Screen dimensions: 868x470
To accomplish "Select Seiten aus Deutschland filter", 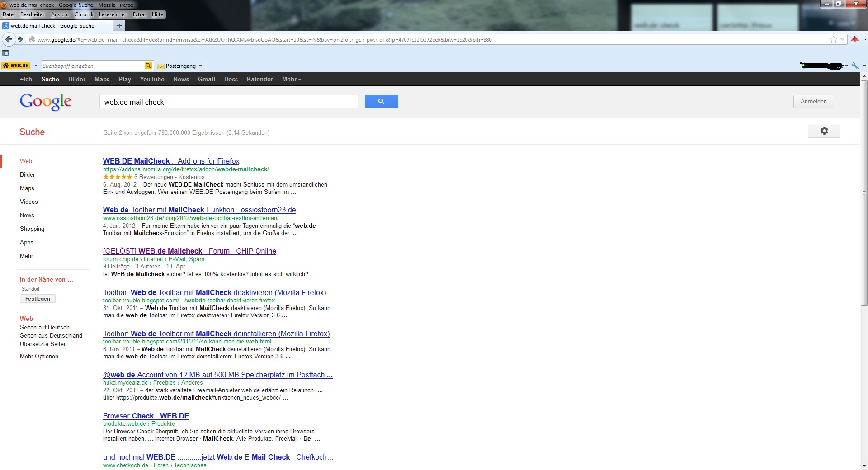I will (x=51, y=335).
